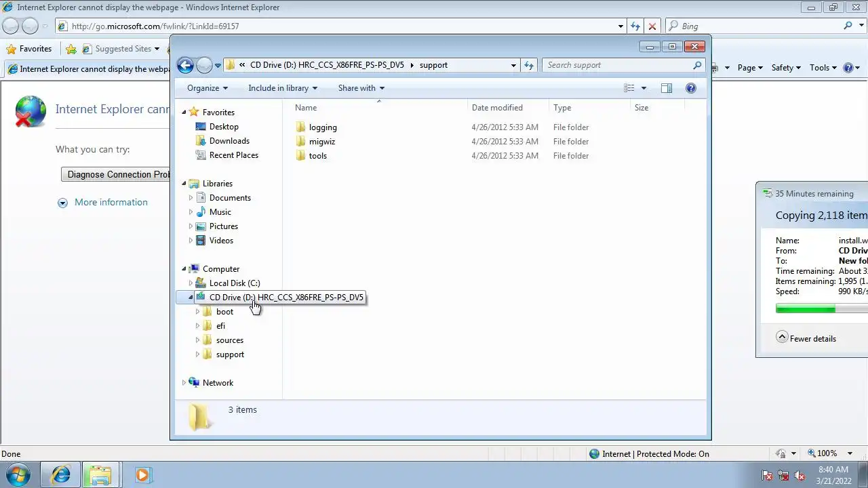Select Desktop under Favorites
Image resolution: width=868 pixels, height=488 pixels.
coord(224,127)
